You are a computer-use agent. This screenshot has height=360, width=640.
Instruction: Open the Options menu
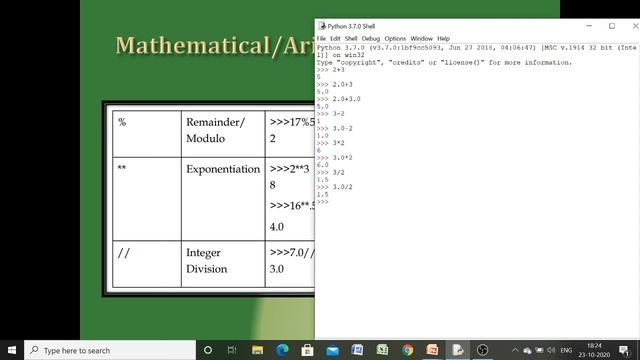(x=395, y=38)
